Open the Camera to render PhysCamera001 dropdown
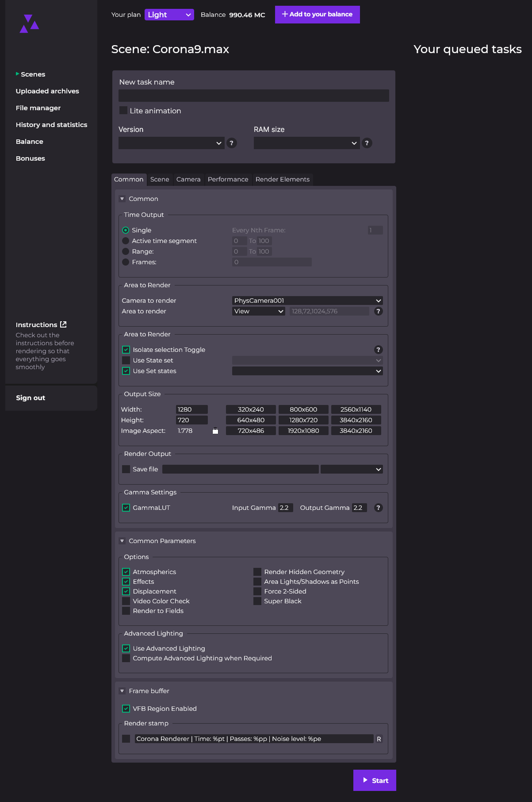Viewport: 532px width, 802px height. (307, 301)
